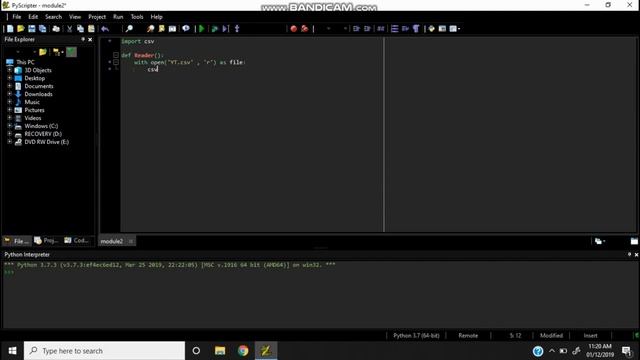This screenshot has width=640, height=360.
Task: Expand the RECOVERY (D:) drive node
Action: [9, 134]
